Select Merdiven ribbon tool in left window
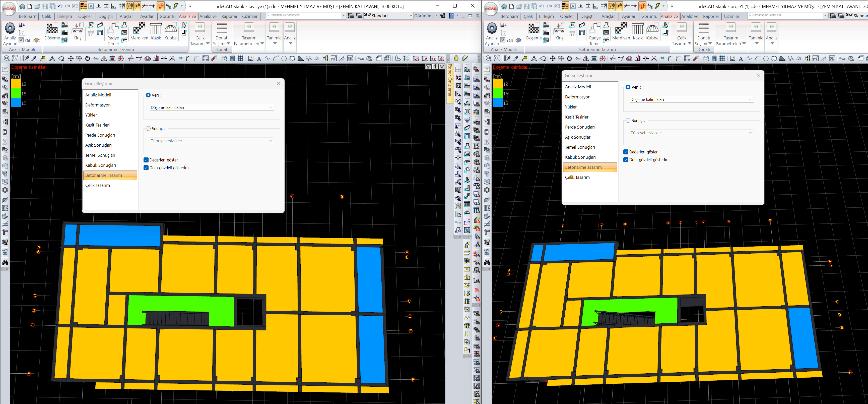Screen dimensions: 868x404 [x=139, y=32]
